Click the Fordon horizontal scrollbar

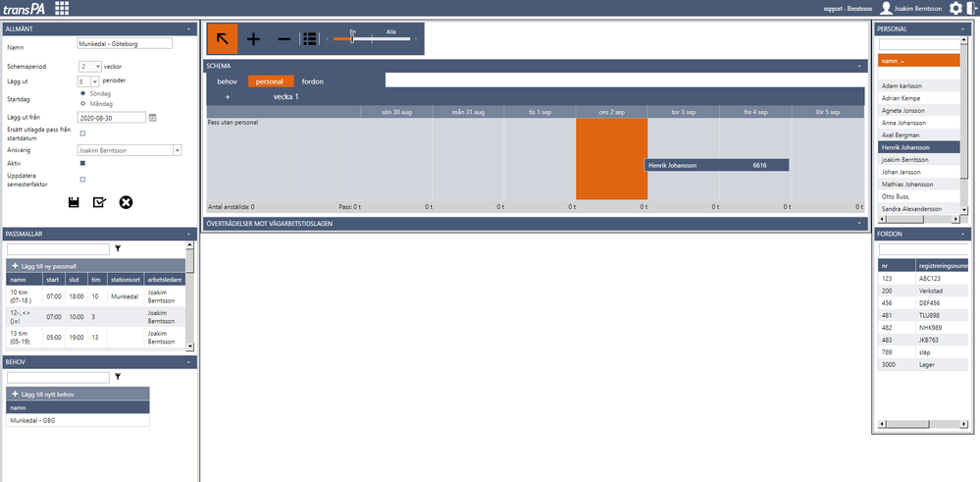click(922, 424)
